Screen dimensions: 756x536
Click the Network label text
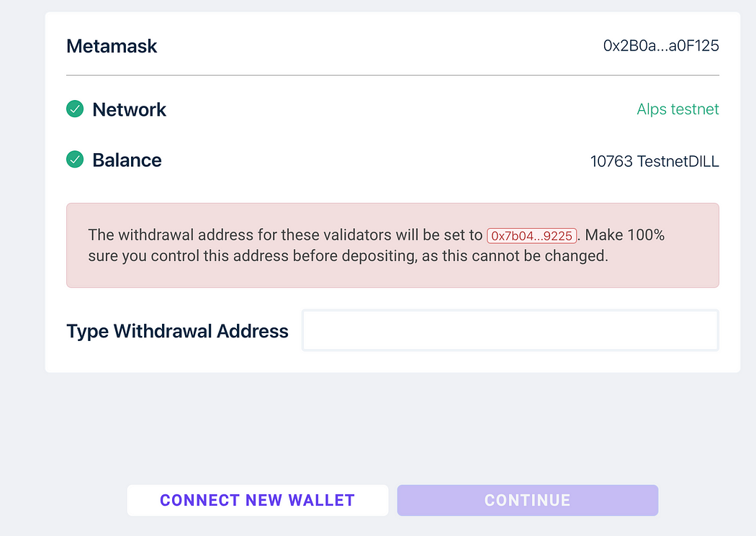[x=129, y=110]
